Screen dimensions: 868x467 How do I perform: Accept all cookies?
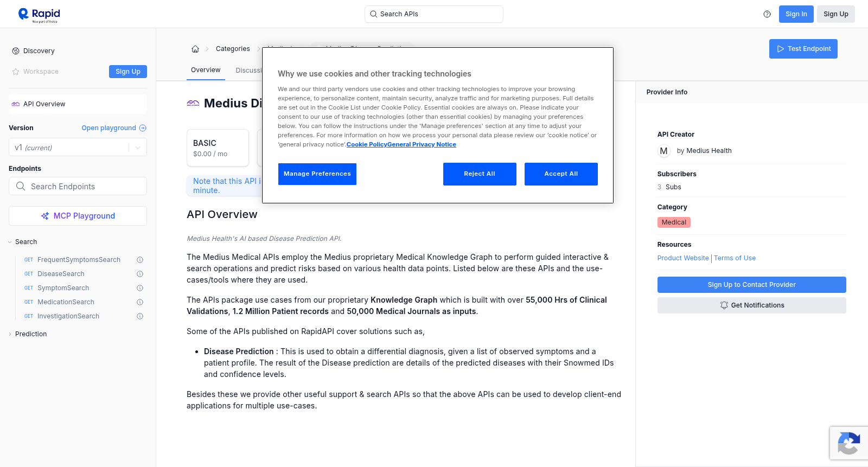(561, 174)
